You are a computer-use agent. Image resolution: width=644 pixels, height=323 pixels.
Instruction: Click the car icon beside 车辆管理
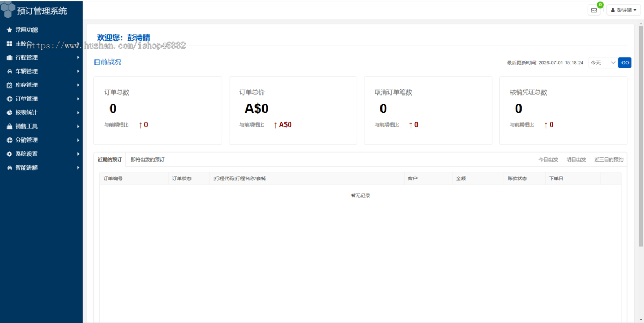(x=9, y=71)
